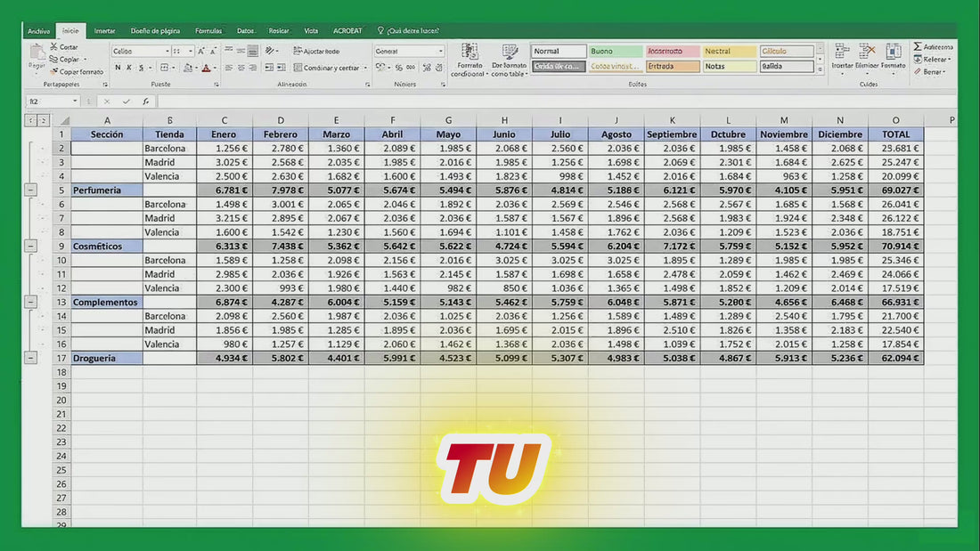Screen dimensions: 980x551
Task: Toggle underline formatting with the S button
Action: click(x=141, y=69)
